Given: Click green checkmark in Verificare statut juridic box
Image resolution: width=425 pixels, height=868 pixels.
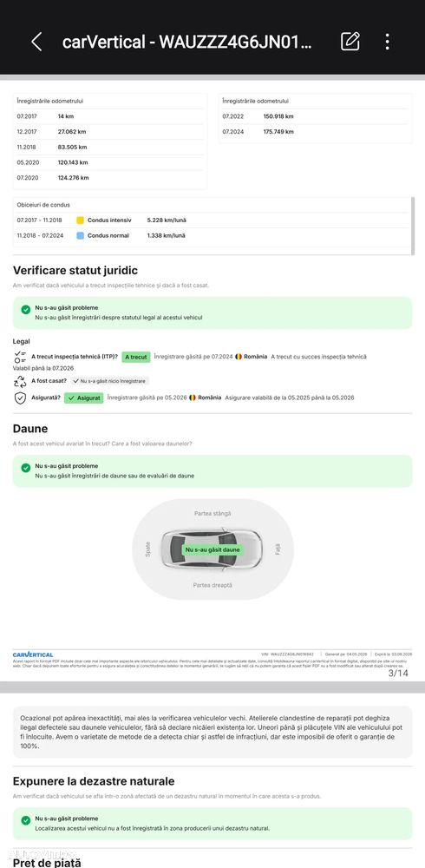Looking at the screenshot, I should [25, 310].
